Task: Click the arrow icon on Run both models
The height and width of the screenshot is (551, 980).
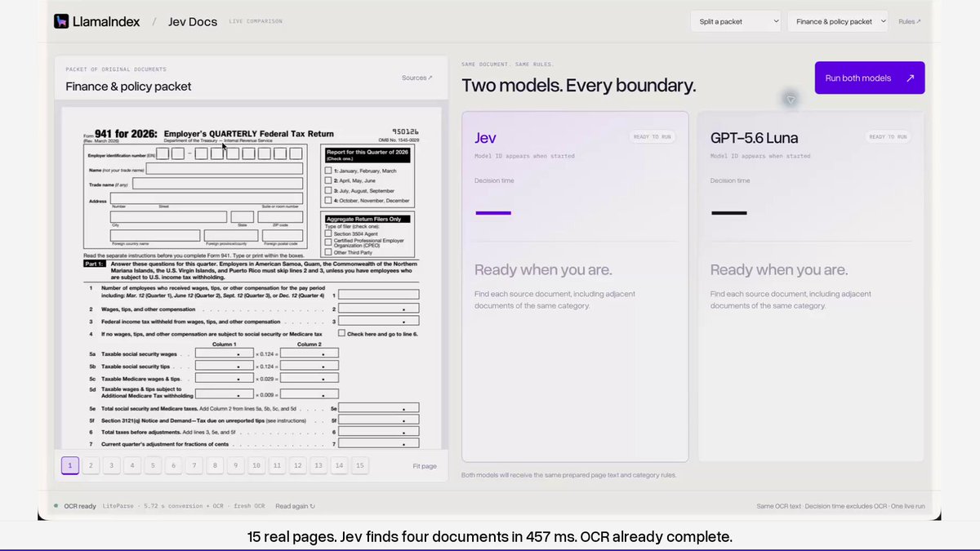Action: [910, 78]
